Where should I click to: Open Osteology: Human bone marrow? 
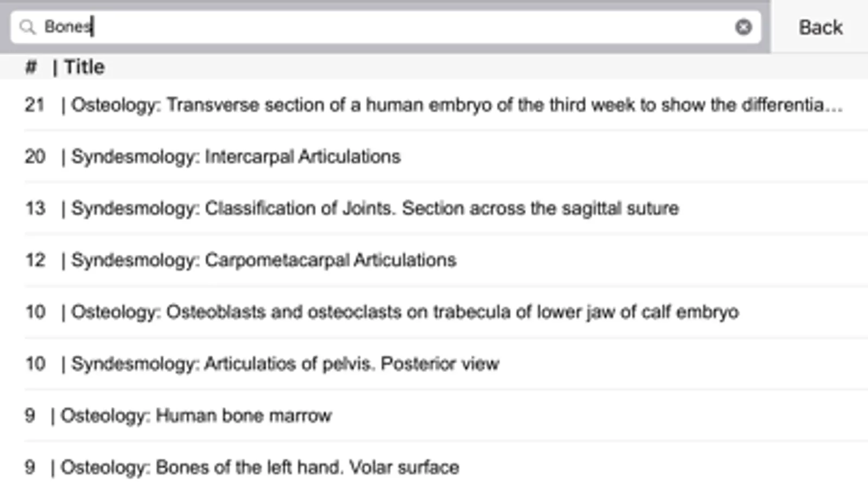[196, 416]
